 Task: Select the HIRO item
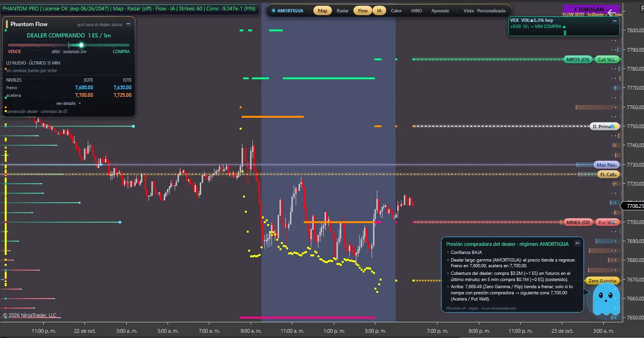pos(416,10)
